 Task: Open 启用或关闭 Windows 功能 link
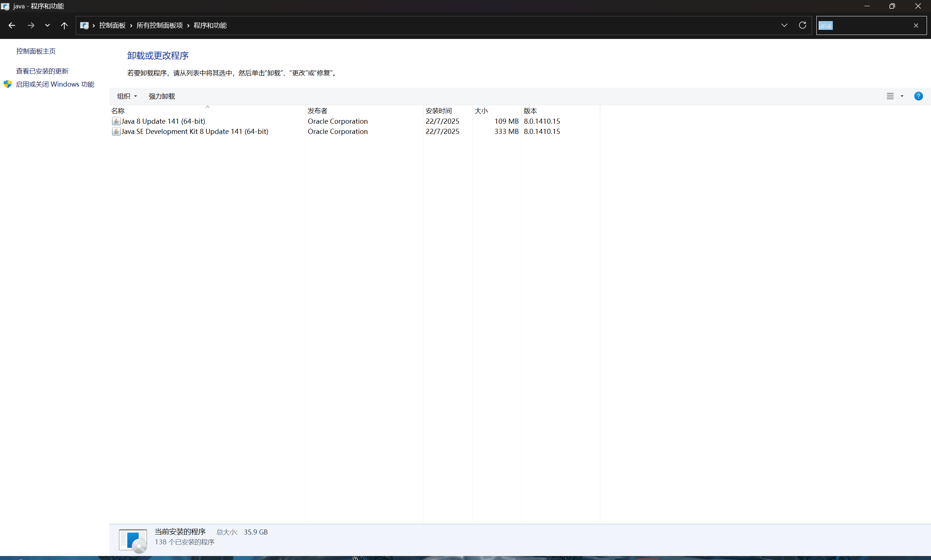(55, 84)
